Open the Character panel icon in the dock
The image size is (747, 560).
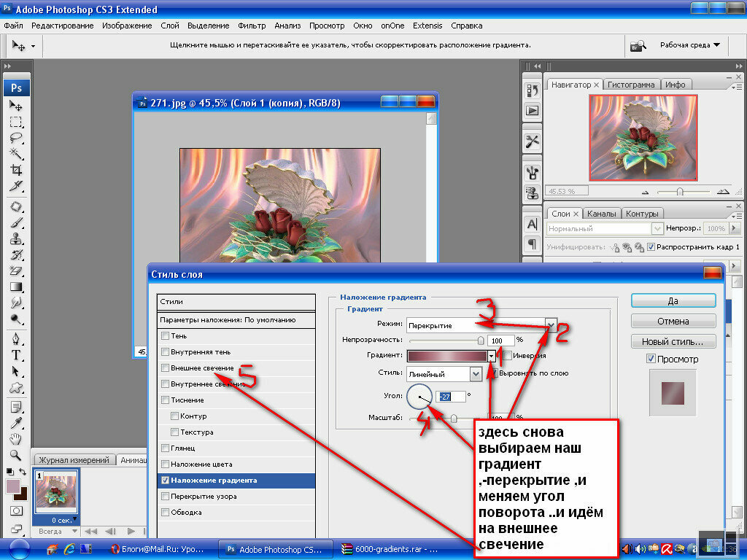(532, 225)
